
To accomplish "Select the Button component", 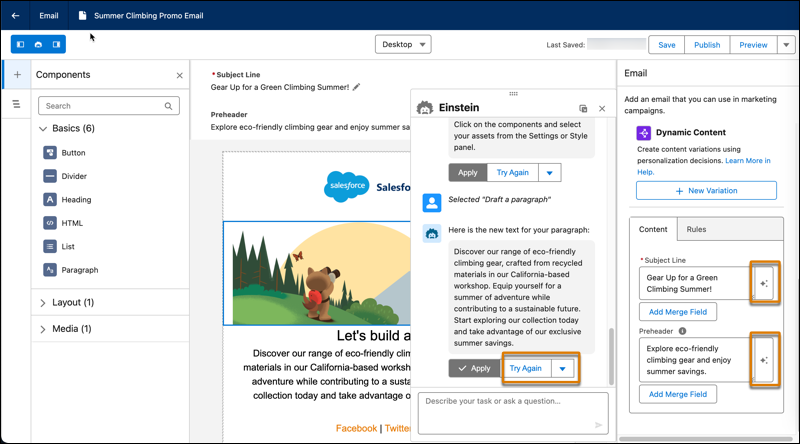I will (64, 153).
